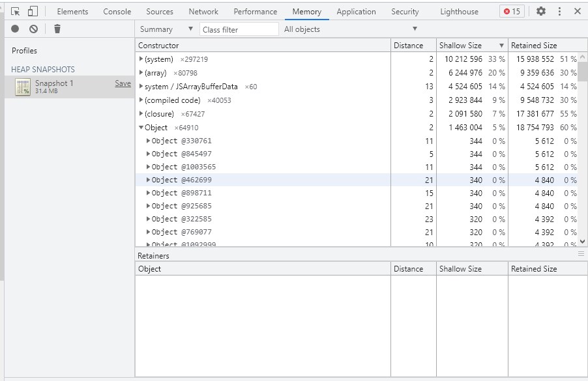588x381 pixels.
Task: Click the trash collect garbage icon
Action: [57, 29]
